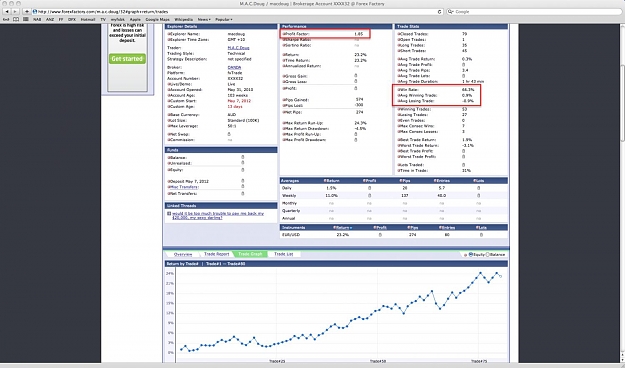Click the green Get started button
This screenshot has width=625, height=368.
(127, 59)
